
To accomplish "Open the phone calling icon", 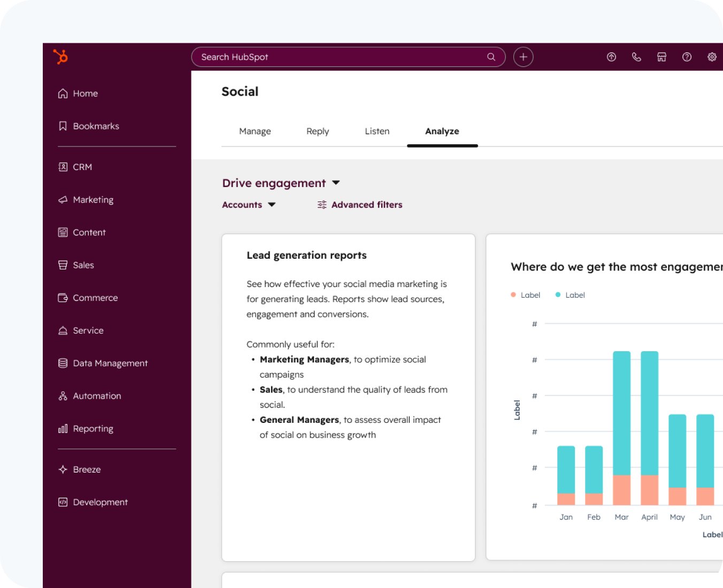I will [637, 57].
